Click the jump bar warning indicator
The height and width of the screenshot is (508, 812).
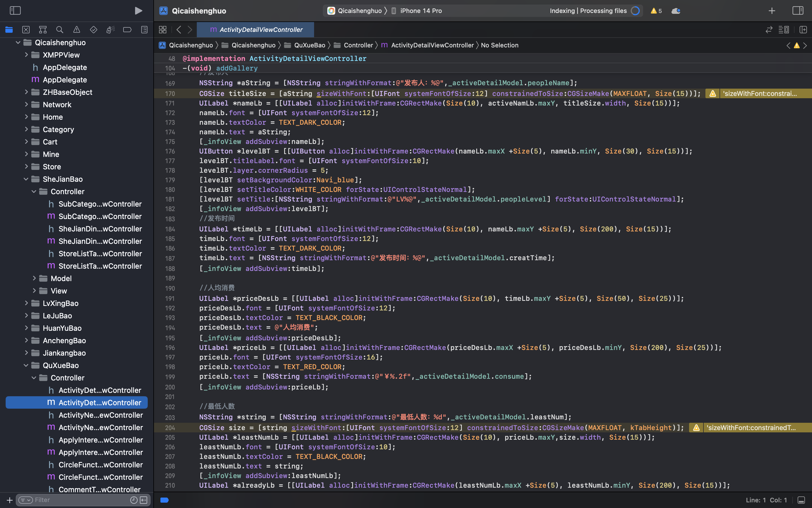tap(796, 45)
